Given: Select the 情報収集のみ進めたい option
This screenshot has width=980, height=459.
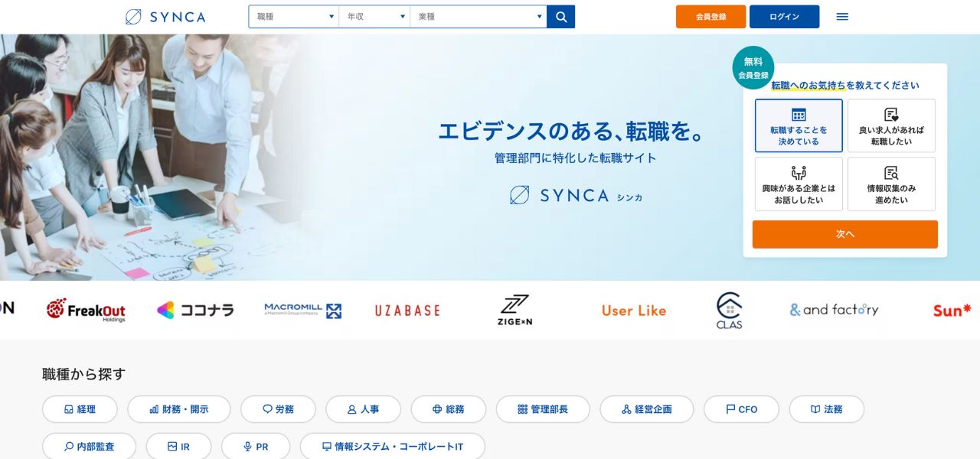Looking at the screenshot, I should click(891, 184).
